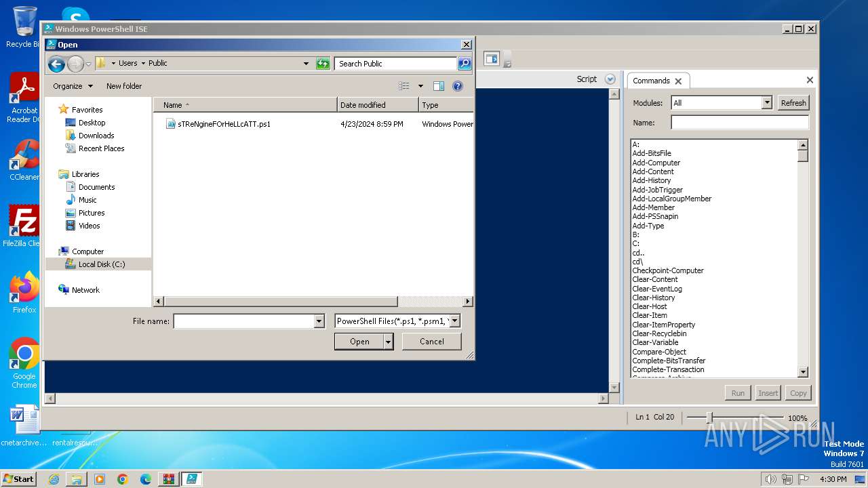Screen dimensions: 868x488
Task: Click the Commands tab label
Action: [x=651, y=81]
